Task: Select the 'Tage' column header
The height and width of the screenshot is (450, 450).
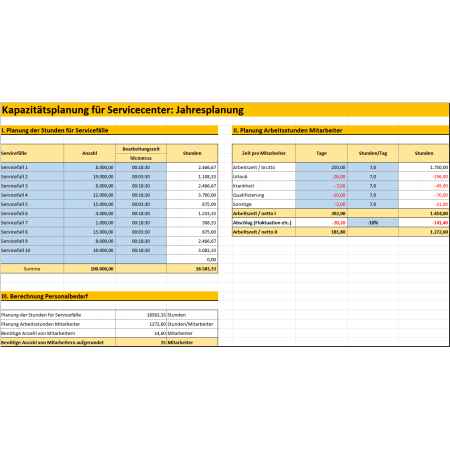Action: coord(321,153)
